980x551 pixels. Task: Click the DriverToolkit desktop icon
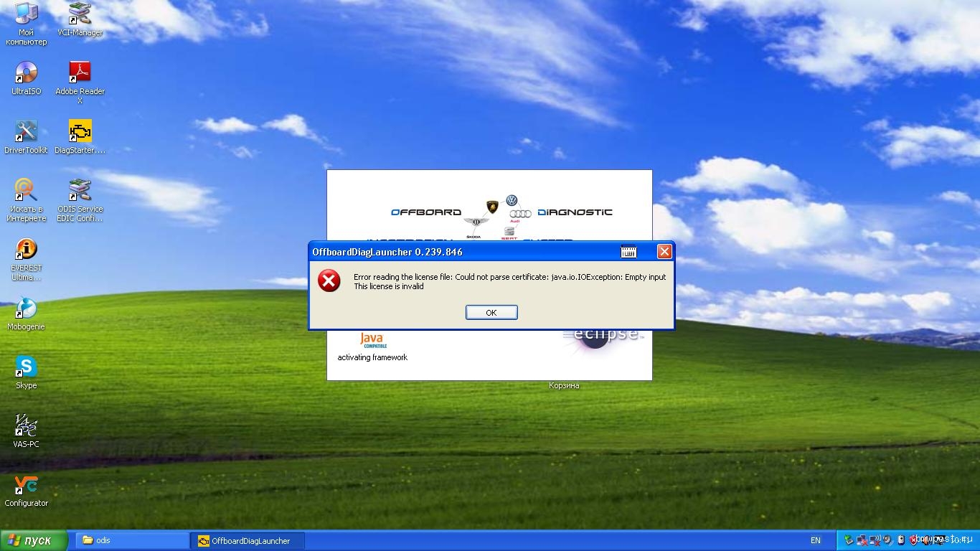point(26,132)
